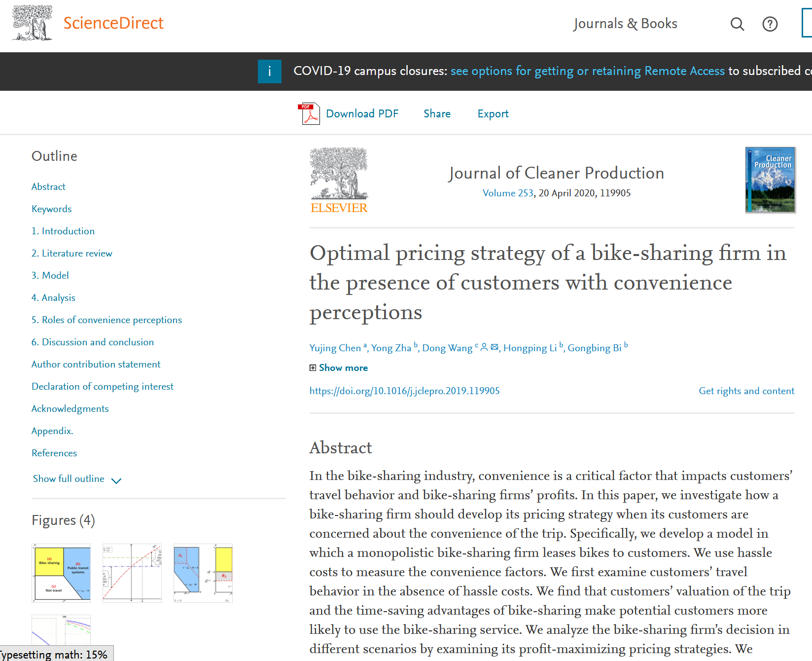Expand Show more author details
This screenshot has width=812, height=661.
click(x=339, y=367)
